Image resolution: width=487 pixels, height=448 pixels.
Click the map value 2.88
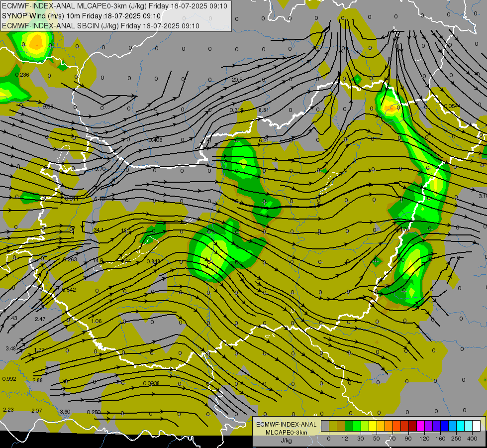(38, 380)
